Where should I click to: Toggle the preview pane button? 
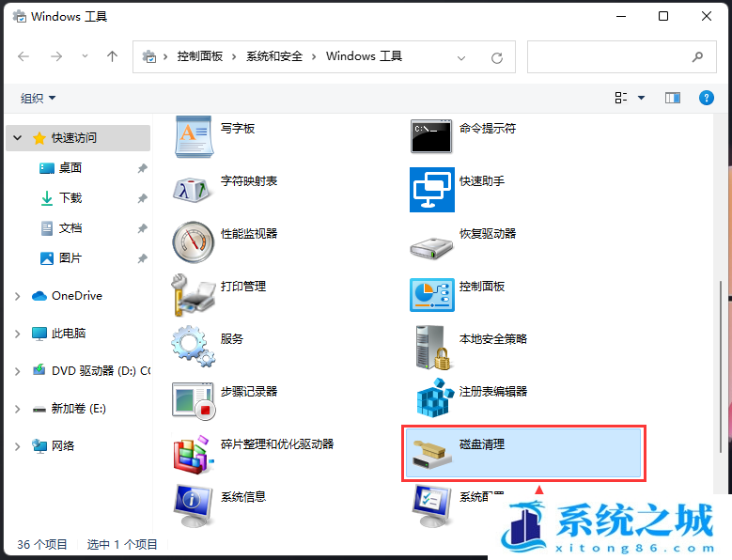672,98
